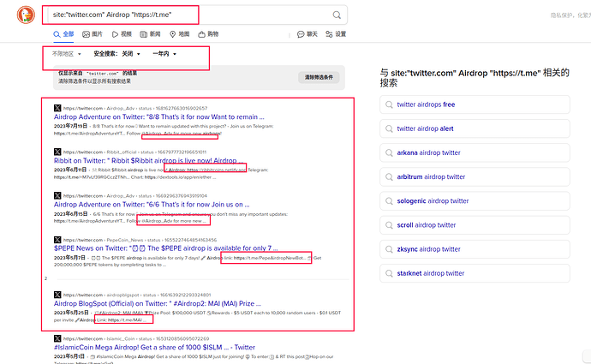Select related search 'arkana airdrop twitter'
This screenshot has width=591, height=364.
(475, 152)
